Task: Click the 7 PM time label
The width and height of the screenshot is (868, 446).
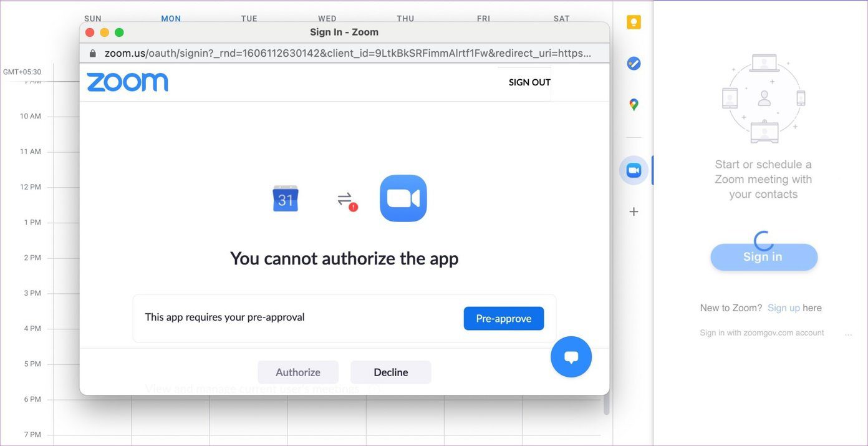Action: click(32, 435)
